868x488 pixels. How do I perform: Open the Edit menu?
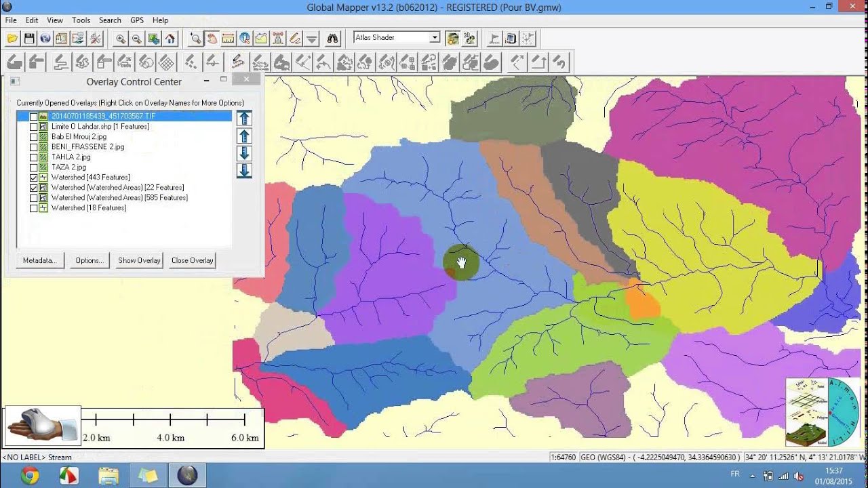32,20
